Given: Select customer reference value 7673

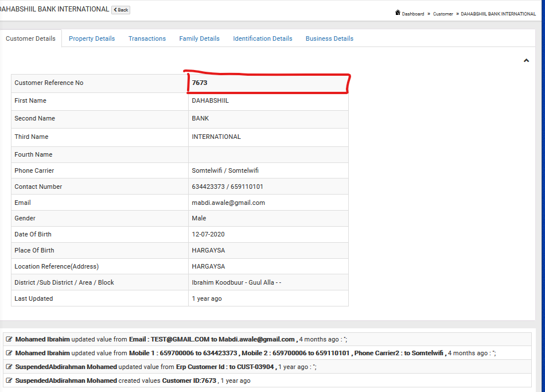Looking at the screenshot, I should point(200,83).
